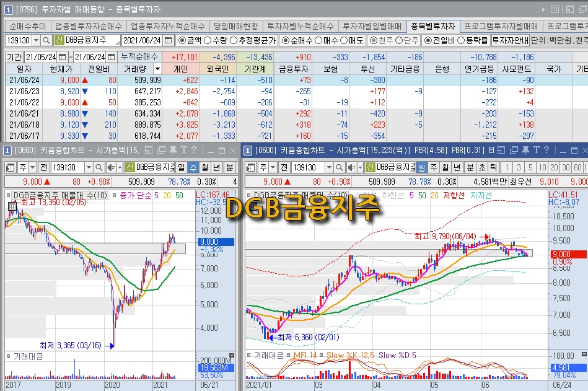The image size is (588, 391).
Task: Click T font icon in left chart titlebar
Action: tap(183, 151)
